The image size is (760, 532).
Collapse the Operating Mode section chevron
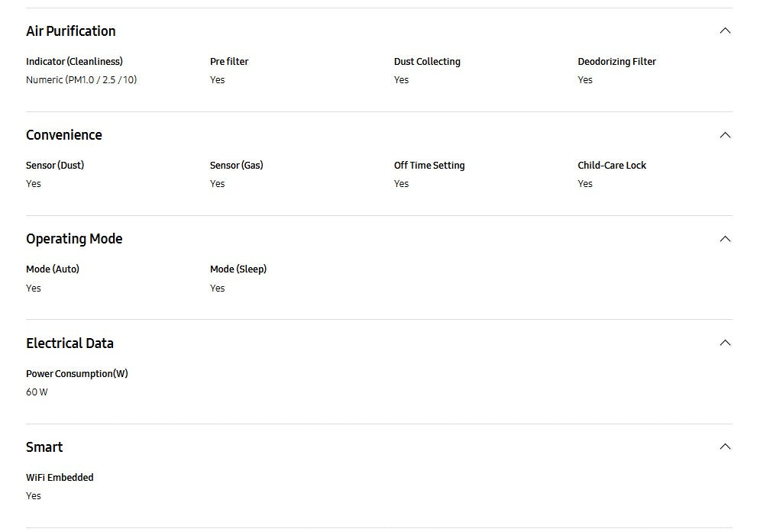pyautogui.click(x=725, y=239)
